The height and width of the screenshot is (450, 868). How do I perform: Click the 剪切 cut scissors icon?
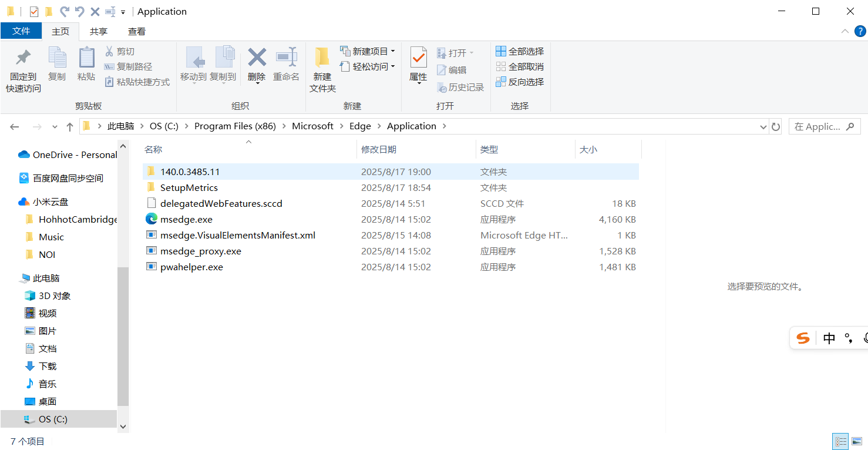pyautogui.click(x=109, y=52)
